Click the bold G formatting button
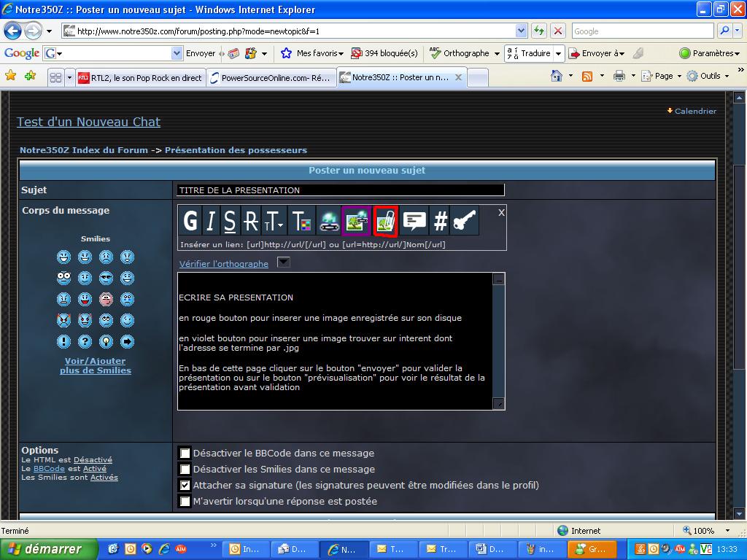747x560 pixels. point(190,220)
